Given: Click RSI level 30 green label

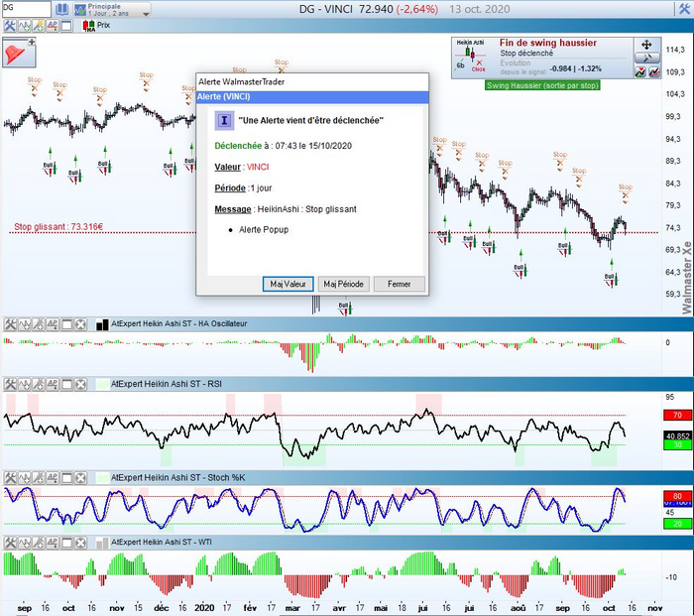Looking at the screenshot, I should point(677,445).
